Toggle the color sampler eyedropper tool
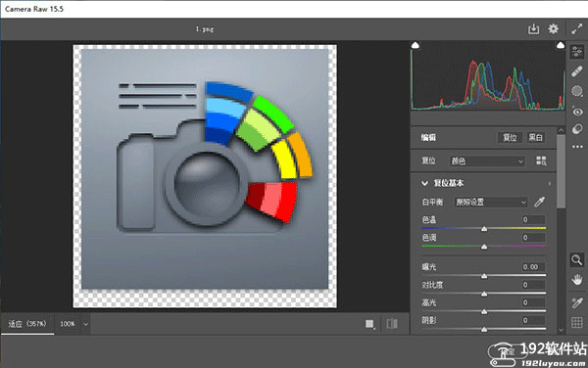This screenshot has width=588, height=368. (577, 302)
